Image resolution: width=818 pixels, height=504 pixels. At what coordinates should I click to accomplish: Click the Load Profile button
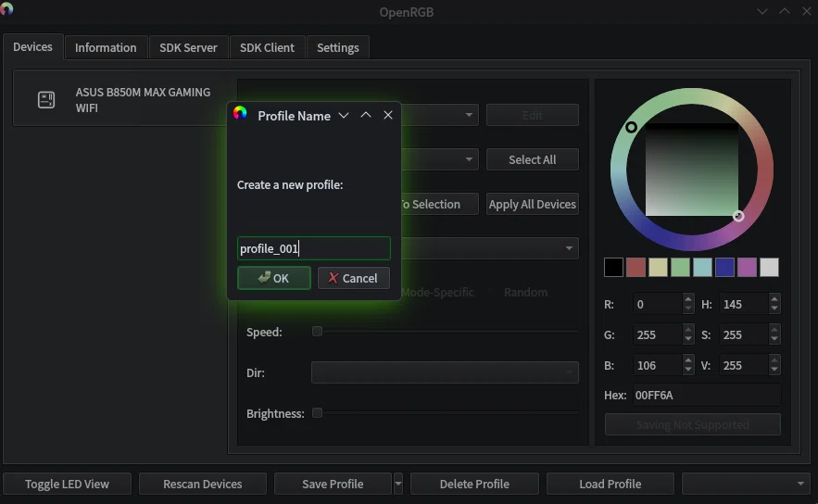[x=610, y=484]
